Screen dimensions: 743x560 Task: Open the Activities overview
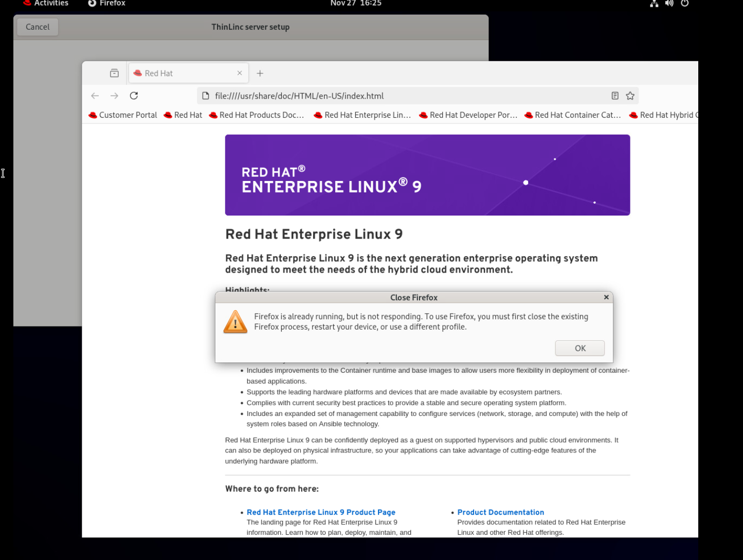pos(45,4)
